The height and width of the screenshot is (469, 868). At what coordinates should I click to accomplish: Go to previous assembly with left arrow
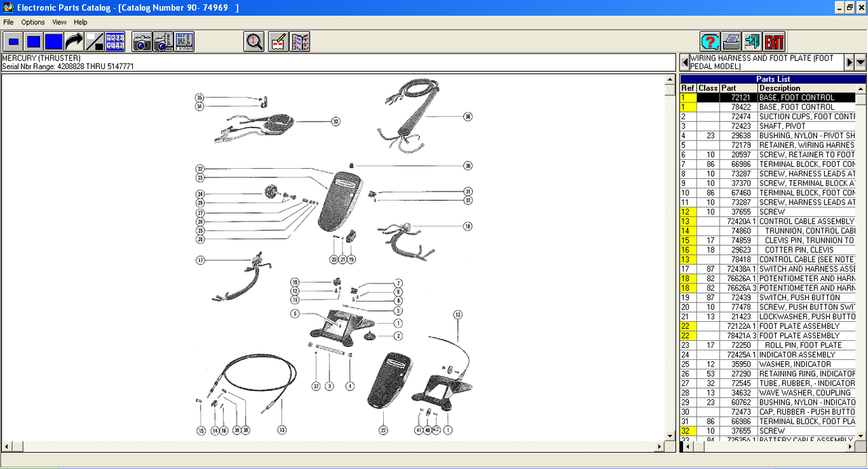pos(685,62)
